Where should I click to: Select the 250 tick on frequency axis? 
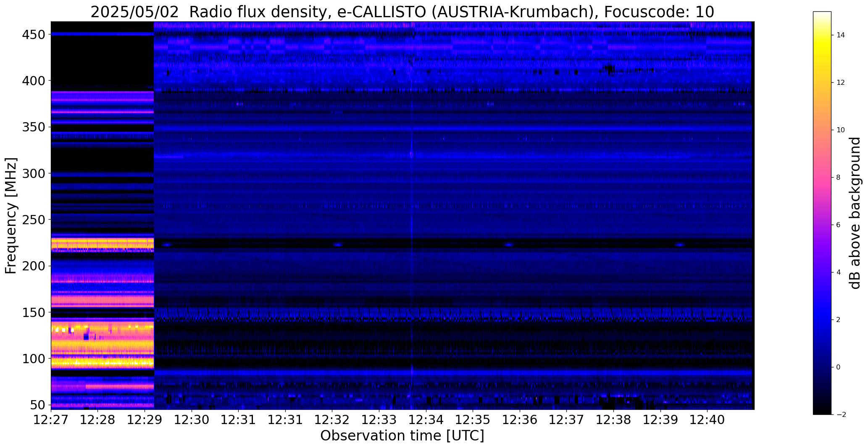click(x=33, y=220)
